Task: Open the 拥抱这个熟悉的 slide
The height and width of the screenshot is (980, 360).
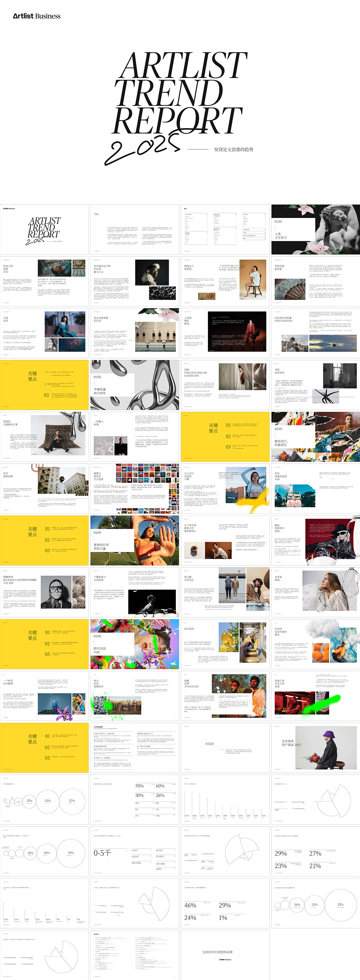Action: tap(225, 281)
